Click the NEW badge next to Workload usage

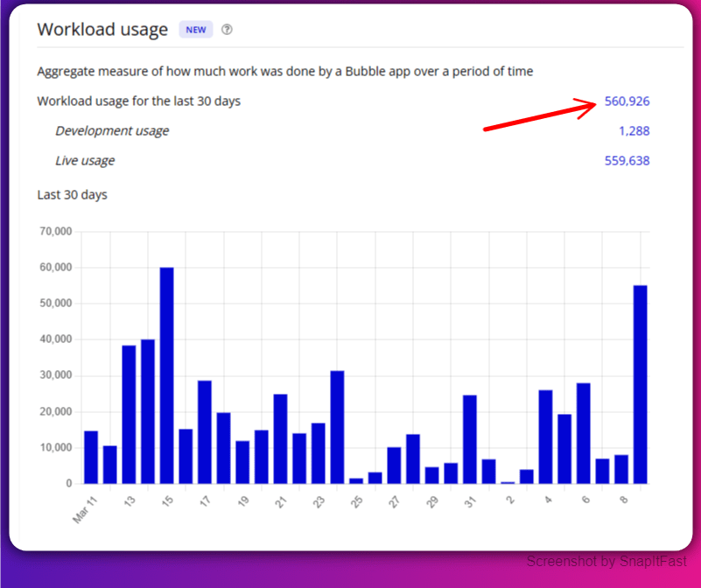(195, 29)
